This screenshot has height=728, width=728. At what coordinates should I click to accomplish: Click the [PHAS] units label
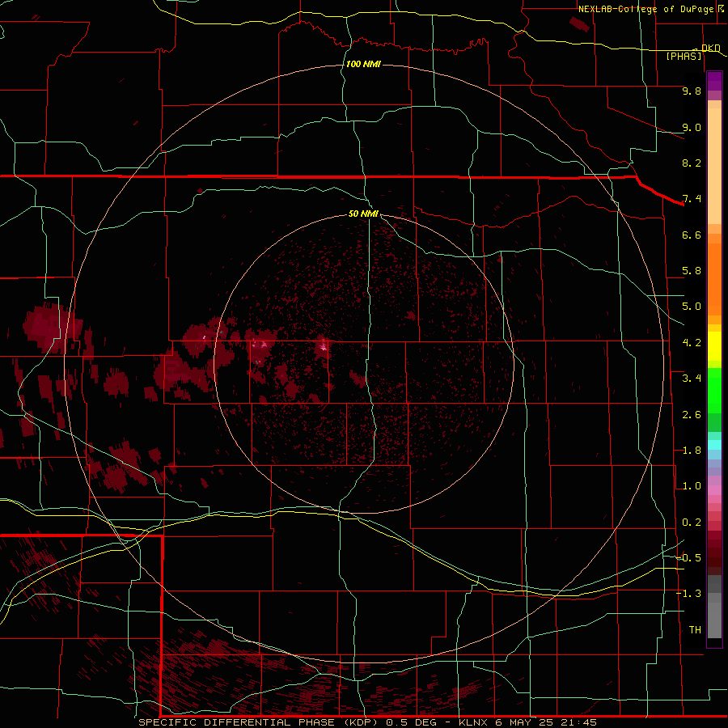[x=684, y=56]
